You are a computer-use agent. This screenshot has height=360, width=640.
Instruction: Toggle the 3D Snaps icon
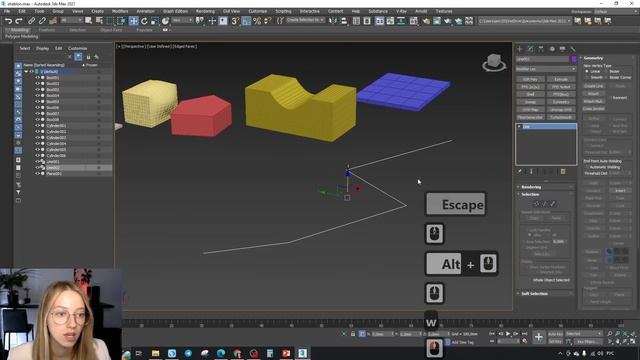point(235,20)
